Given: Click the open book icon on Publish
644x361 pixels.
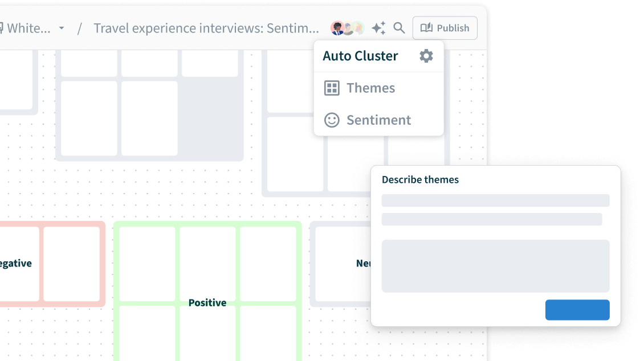Looking at the screenshot, I should [426, 28].
